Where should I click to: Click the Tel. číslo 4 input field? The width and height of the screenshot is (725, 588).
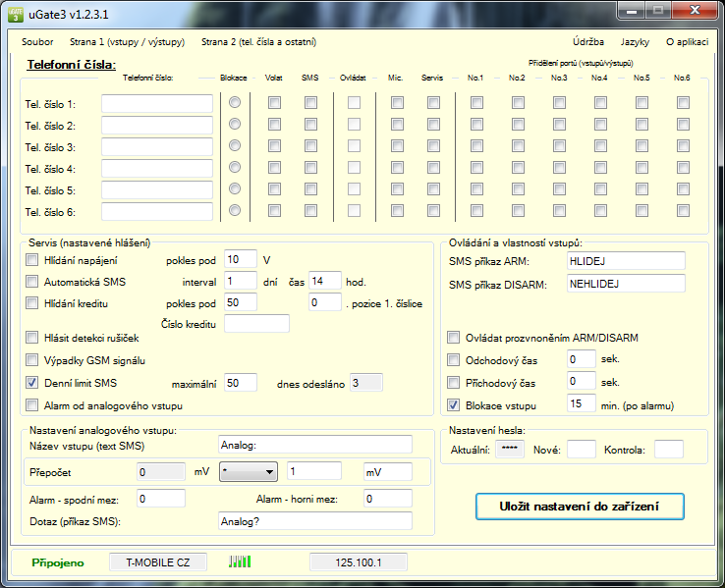[157, 168]
